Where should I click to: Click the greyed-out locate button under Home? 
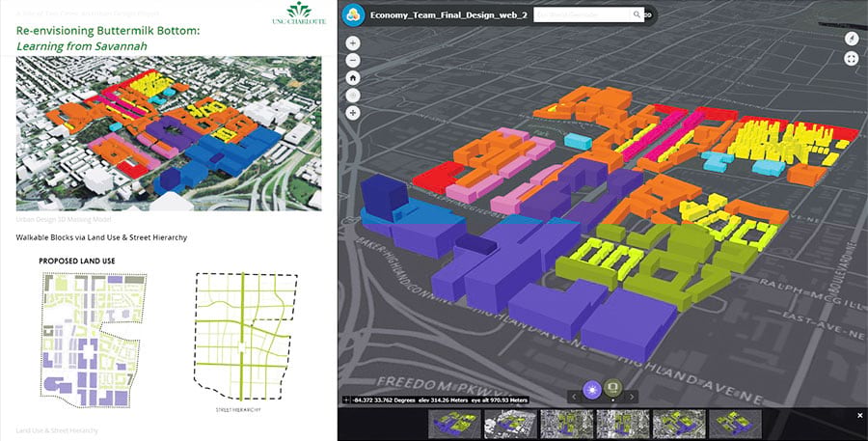coord(353,96)
